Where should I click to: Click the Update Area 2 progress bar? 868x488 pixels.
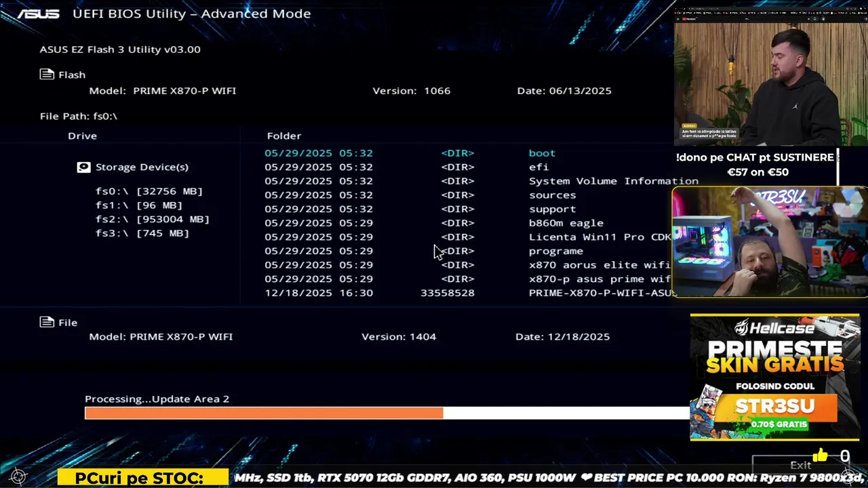(387, 413)
